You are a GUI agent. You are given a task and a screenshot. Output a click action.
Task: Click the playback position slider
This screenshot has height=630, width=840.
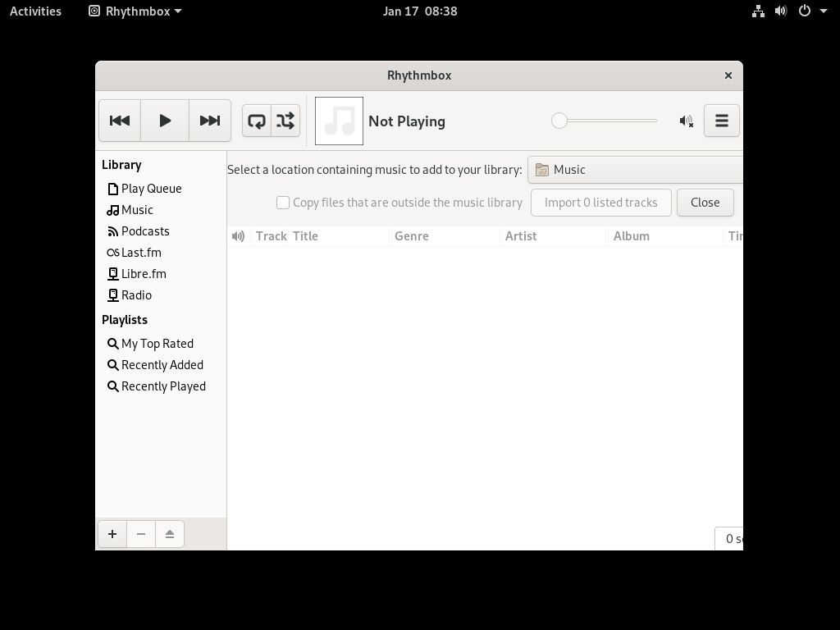click(x=605, y=121)
